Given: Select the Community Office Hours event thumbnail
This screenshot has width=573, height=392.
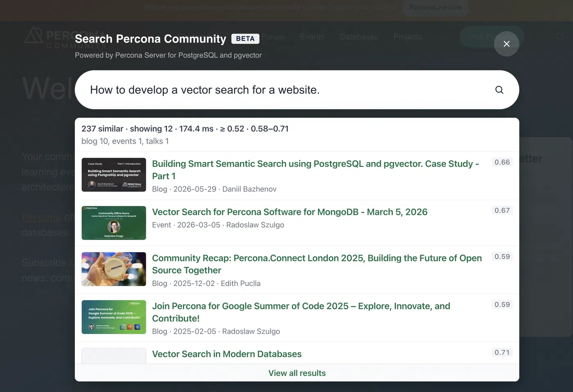Looking at the screenshot, I should click(114, 223).
